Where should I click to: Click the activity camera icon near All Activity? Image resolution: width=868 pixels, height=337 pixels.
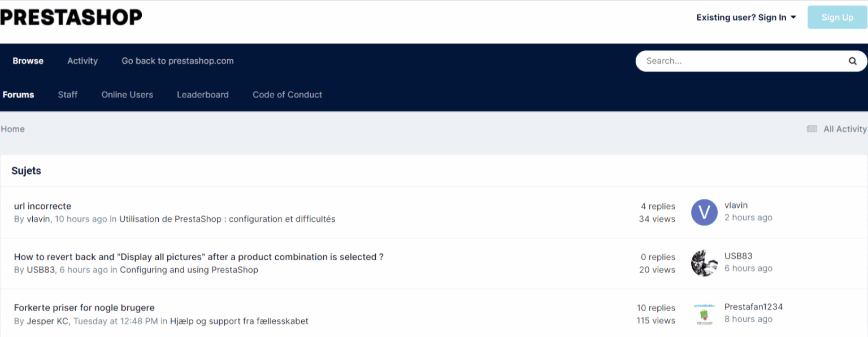click(x=811, y=129)
